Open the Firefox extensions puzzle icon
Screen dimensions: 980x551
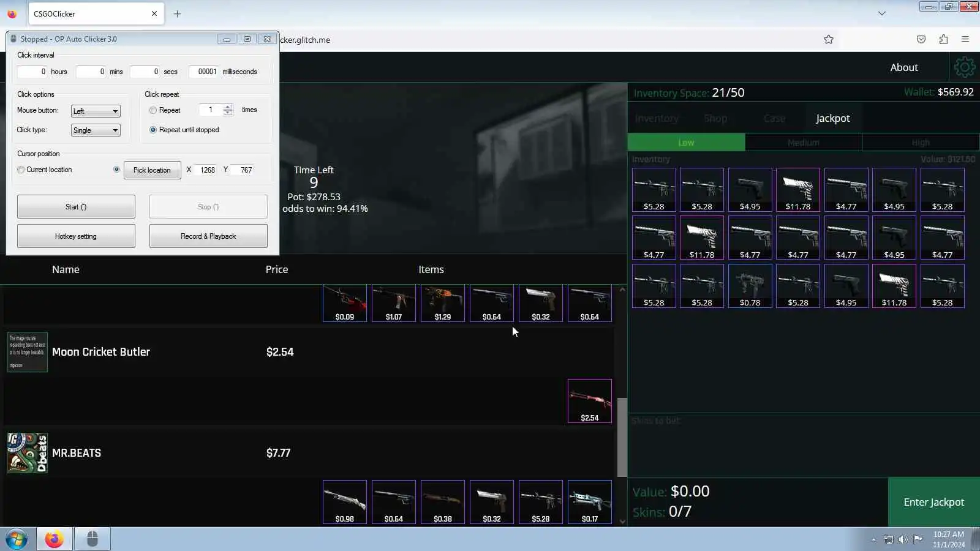[x=943, y=40]
